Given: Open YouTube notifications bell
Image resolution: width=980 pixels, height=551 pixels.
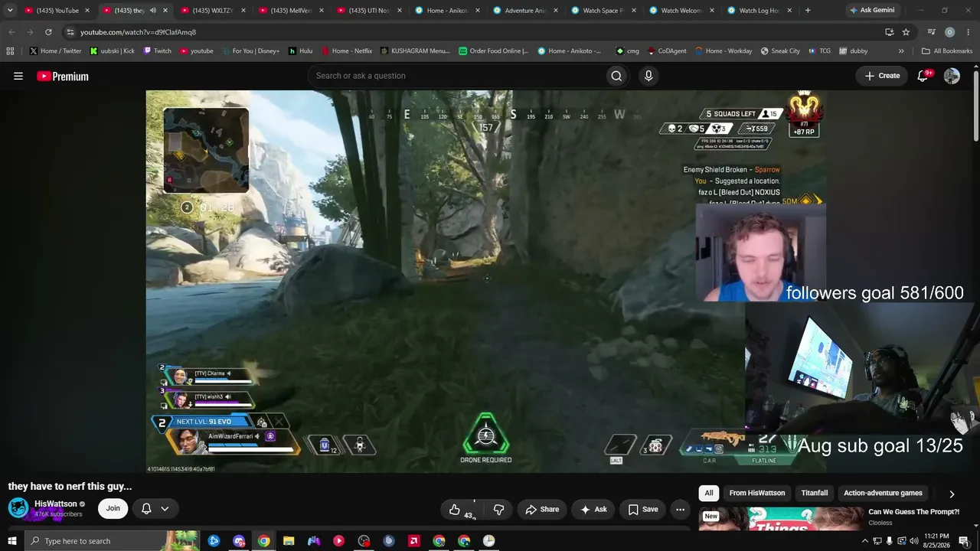Looking at the screenshot, I should 923,76.
